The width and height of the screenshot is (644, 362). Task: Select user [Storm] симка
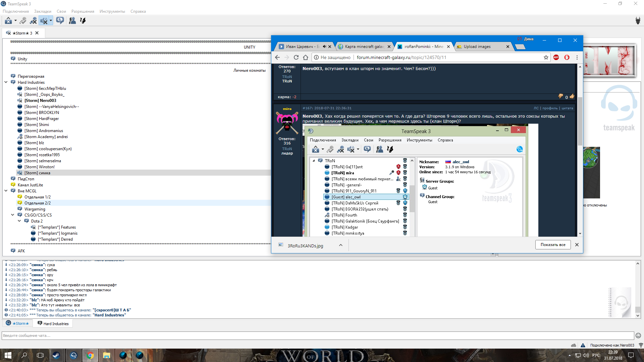point(37,173)
